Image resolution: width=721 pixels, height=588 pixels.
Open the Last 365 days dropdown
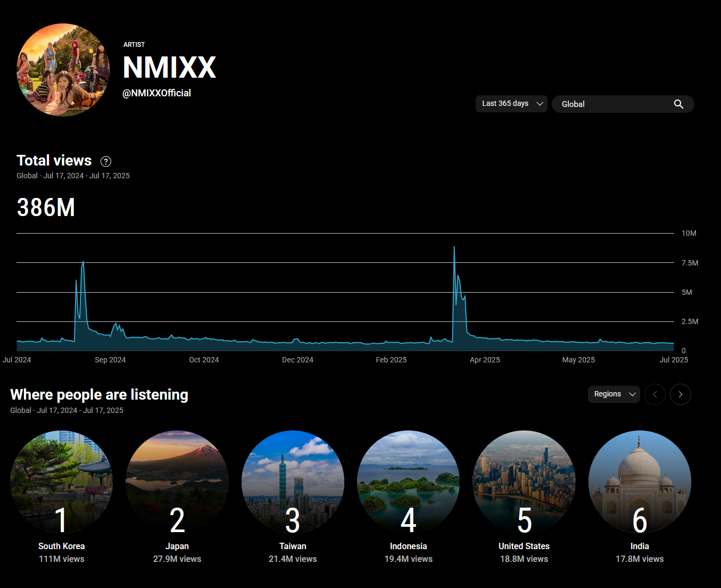511,104
